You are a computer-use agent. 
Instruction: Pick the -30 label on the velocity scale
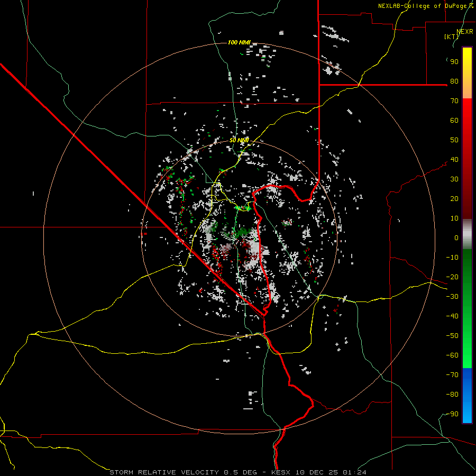[x=452, y=297]
